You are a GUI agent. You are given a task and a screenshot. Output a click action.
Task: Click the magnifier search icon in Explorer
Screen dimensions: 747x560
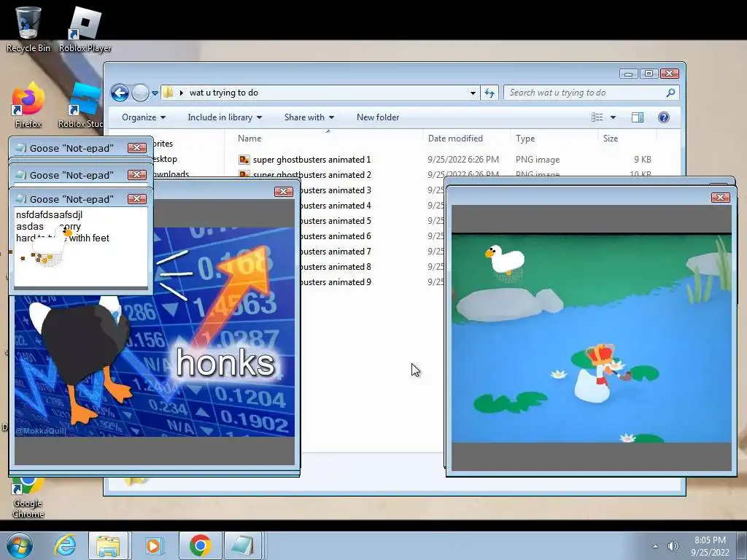[x=671, y=93]
